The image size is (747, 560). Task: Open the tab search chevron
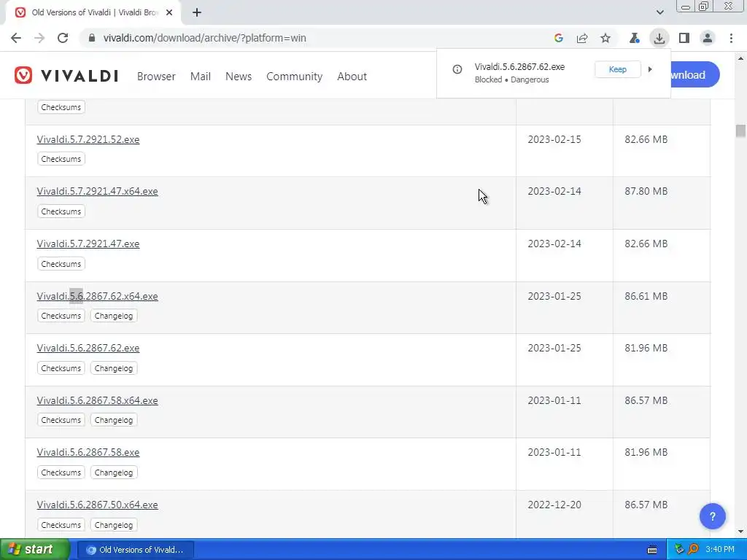(659, 12)
